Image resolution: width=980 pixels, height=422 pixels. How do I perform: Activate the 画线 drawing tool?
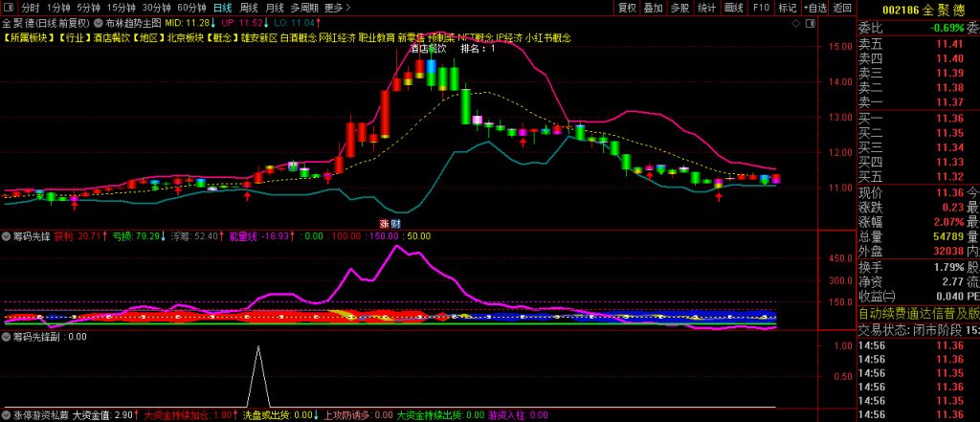coord(734,8)
